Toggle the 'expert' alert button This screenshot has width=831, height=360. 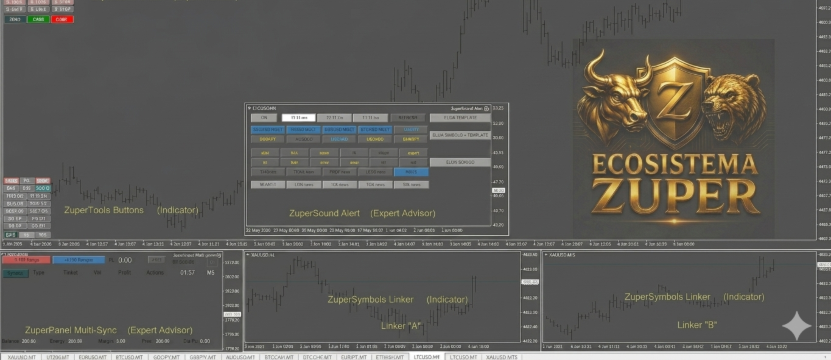pyautogui.click(x=413, y=153)
